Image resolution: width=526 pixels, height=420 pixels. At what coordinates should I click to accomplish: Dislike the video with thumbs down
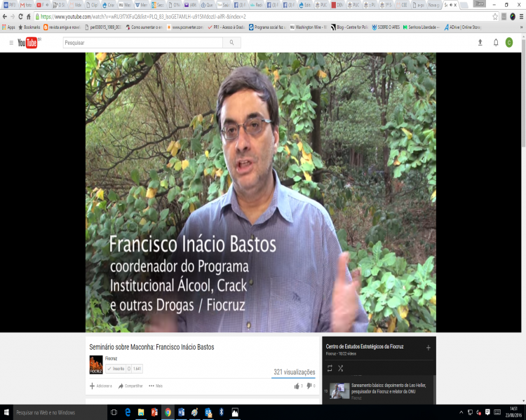[309, 386]
